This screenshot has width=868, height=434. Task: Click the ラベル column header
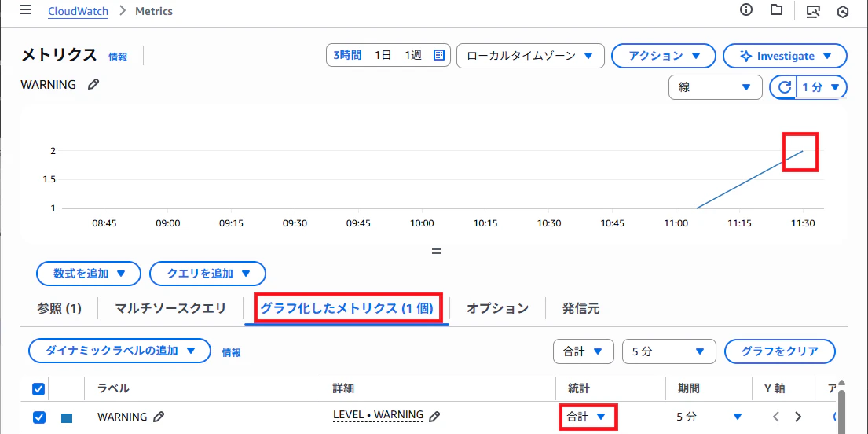(113, 388)
